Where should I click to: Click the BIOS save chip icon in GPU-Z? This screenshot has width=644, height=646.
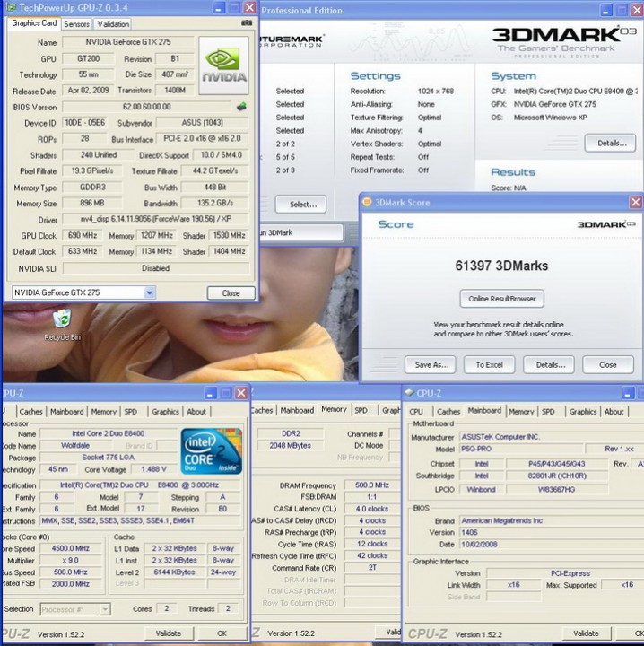[x=241, y=107]
